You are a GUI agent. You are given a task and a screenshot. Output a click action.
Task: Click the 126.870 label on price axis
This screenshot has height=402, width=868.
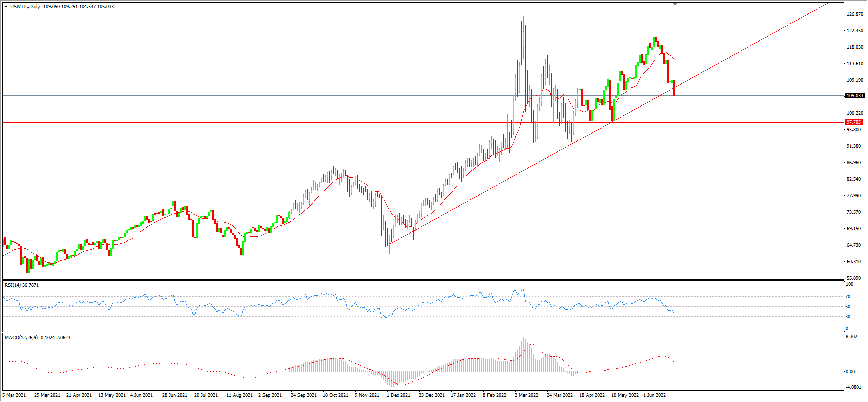pyautogui.click(x=855, y=14)
